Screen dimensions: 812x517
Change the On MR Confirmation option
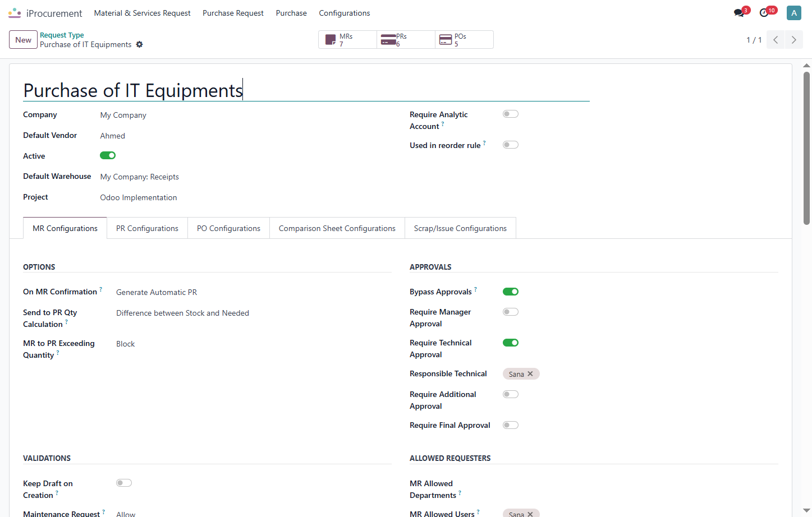point(254,292)
